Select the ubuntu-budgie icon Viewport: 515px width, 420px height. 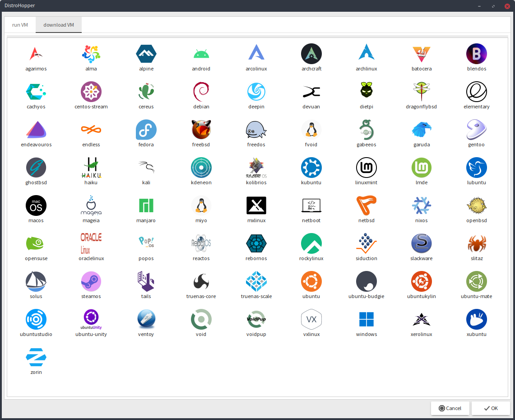(366, 282)
